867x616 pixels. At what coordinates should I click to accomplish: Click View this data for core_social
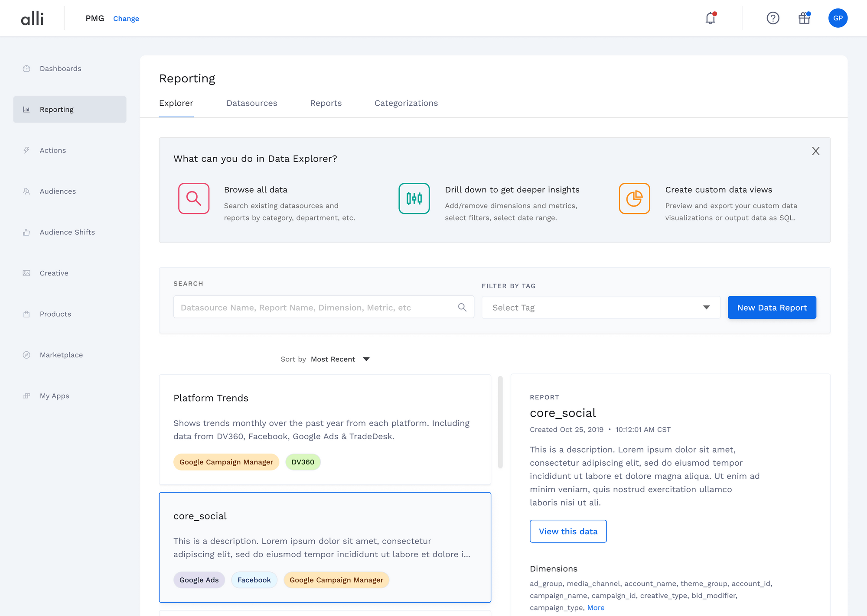pyautogui.click(x=568, y=531)
